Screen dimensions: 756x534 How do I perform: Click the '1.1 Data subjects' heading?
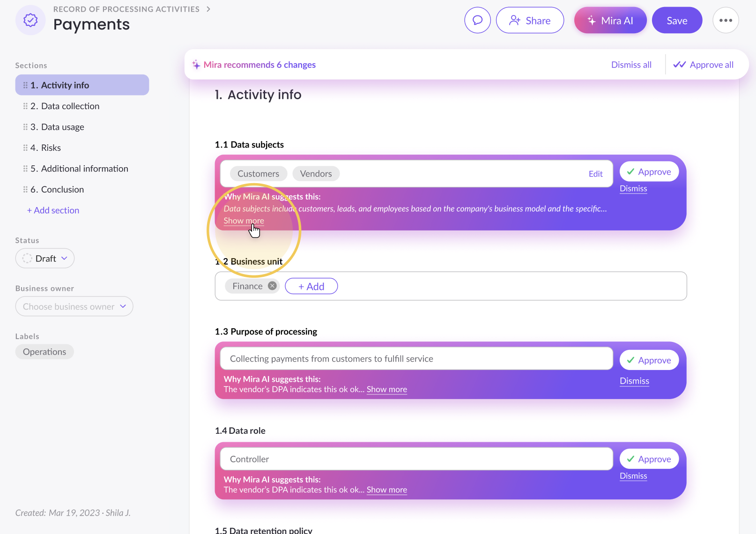tap(249, 145)
